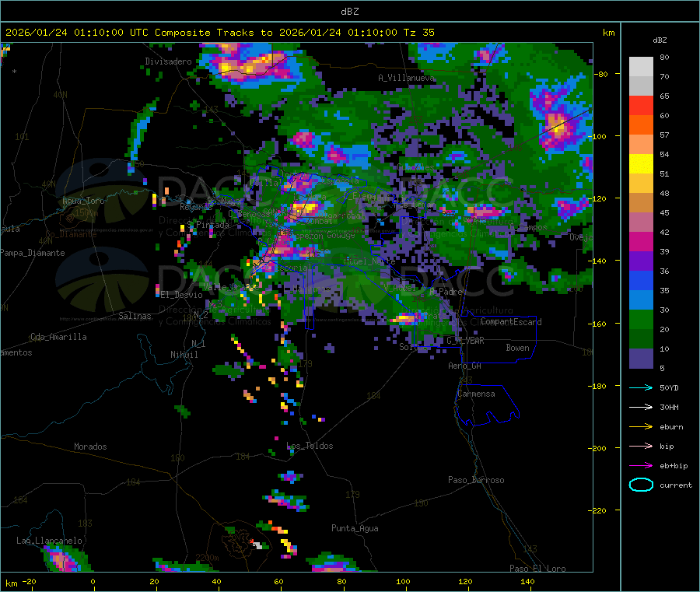
Task: Click the yellow eburn arrow legend icon
Action: coord(641,427)
